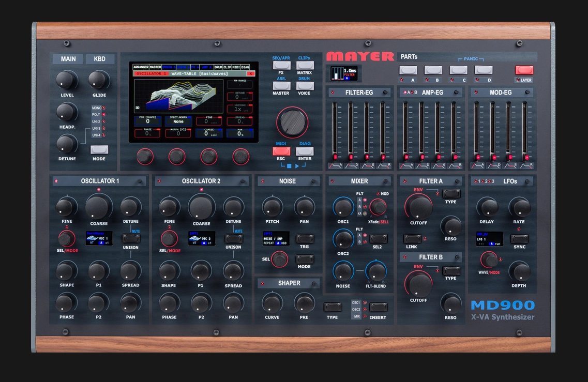Switch to the CLIP screen tab
Viewport: 588px width, 382px height.
pyautogui.click(x=227, y=67)
